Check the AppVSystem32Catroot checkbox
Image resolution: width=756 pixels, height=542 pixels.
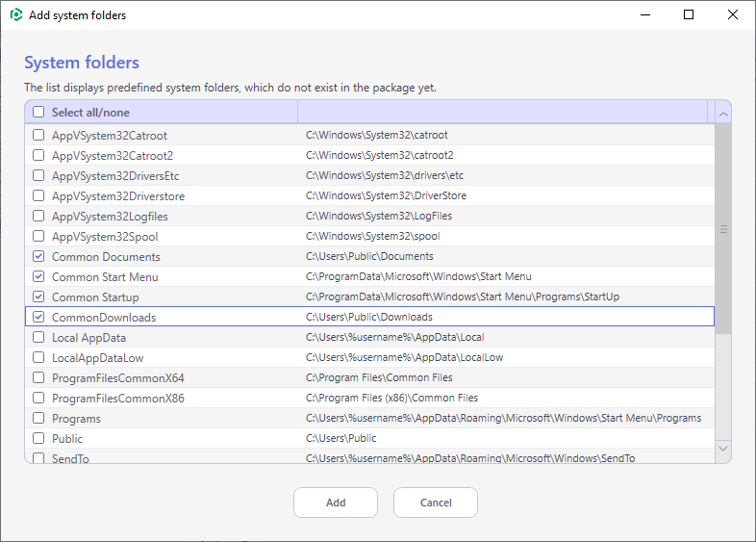tap(38, 135)
